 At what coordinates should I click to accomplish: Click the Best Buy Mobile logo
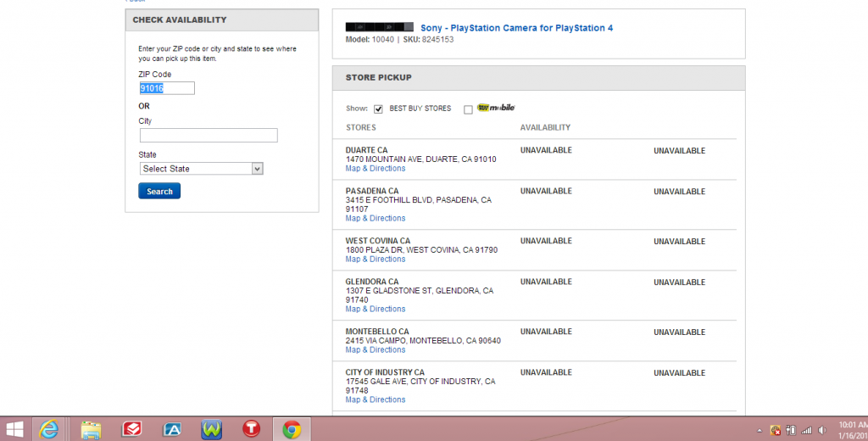496,108
